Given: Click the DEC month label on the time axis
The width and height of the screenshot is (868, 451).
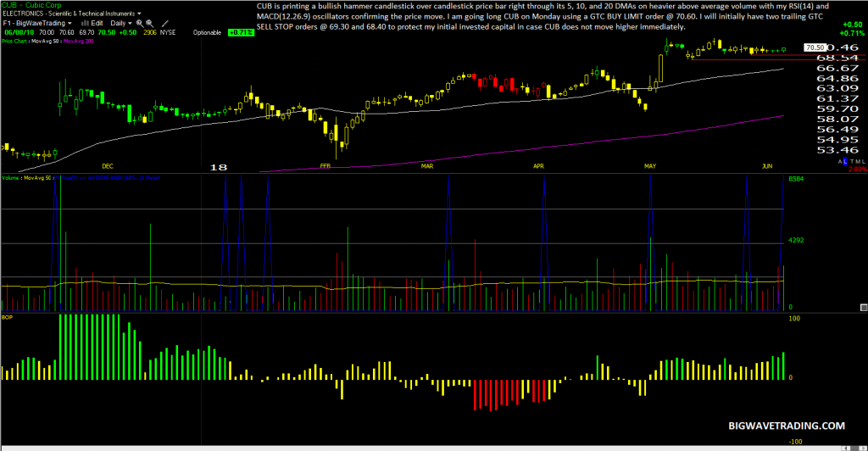Looking at the screenshot, I should [108, 166].
